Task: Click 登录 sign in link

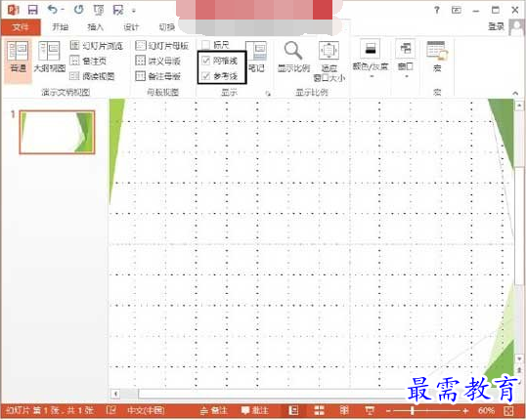Action: (x=496, y=26)
